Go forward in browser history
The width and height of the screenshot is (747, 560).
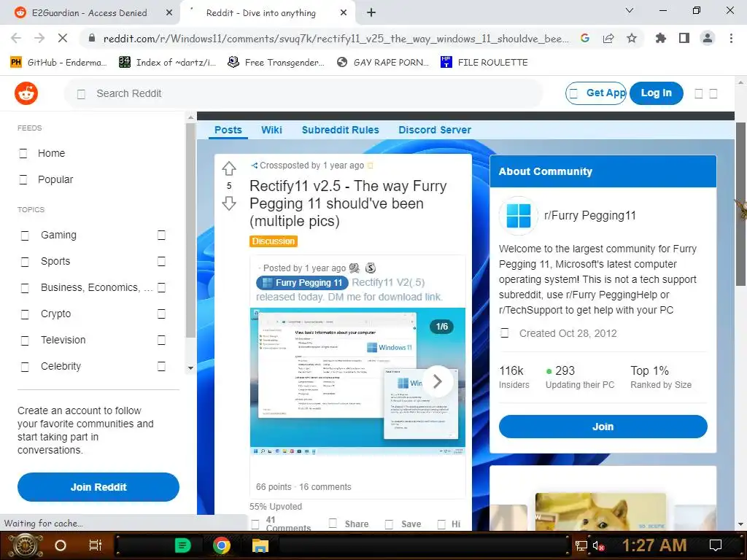point(39,38)
